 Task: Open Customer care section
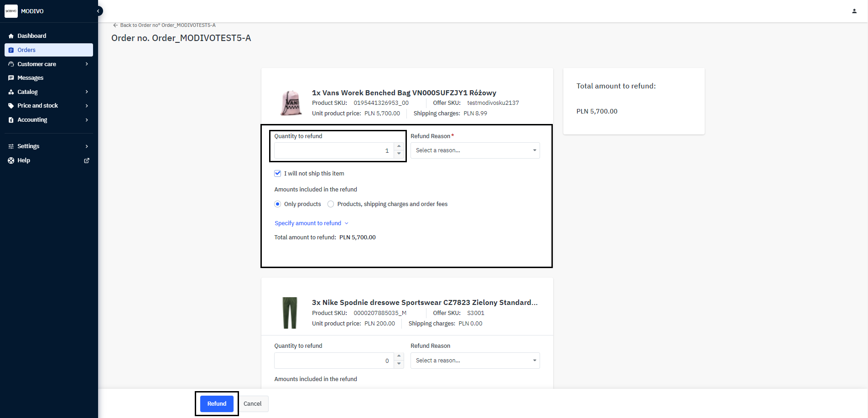pos(36,64)
